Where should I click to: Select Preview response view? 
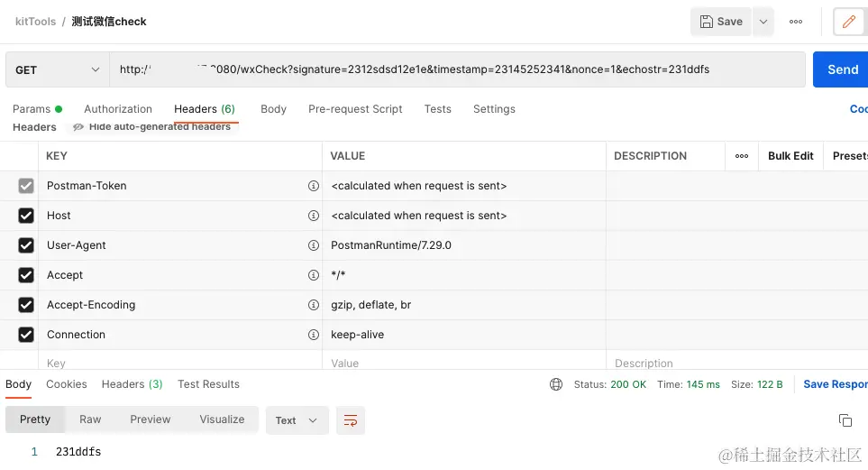coord(150,419)
